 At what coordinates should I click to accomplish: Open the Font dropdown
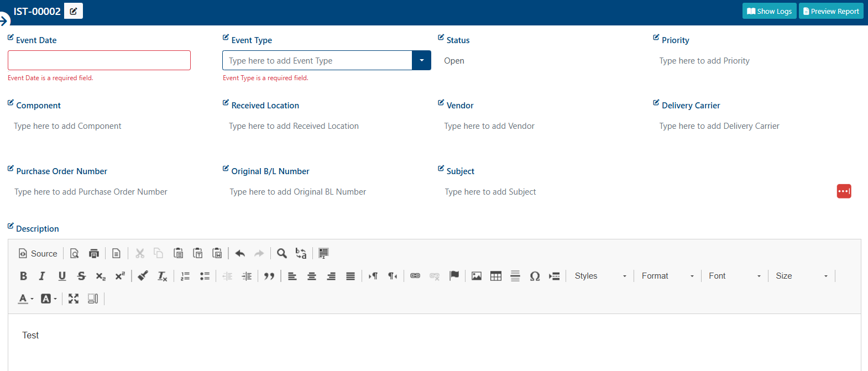[x=735, y=276]
